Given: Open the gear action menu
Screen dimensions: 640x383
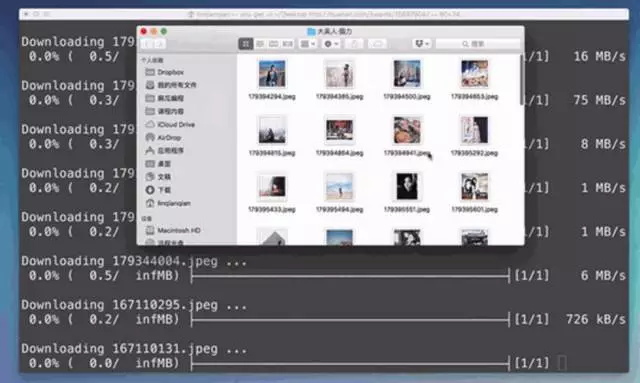Looking at the screenshot, I should [x=331, y=44].
